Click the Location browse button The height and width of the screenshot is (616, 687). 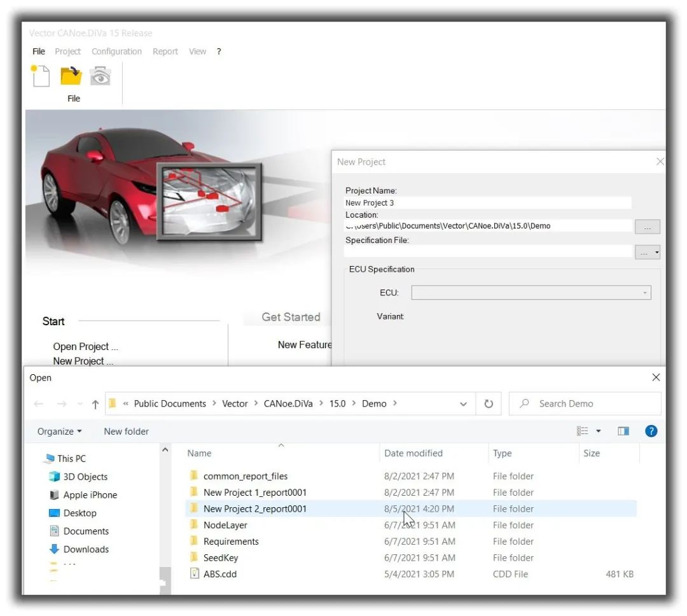[647, 227]
